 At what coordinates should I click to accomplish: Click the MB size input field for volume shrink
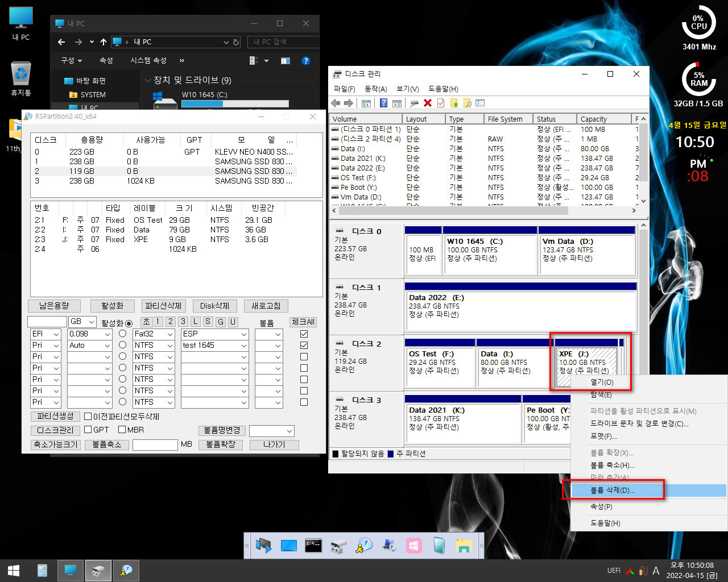(155, 444)
